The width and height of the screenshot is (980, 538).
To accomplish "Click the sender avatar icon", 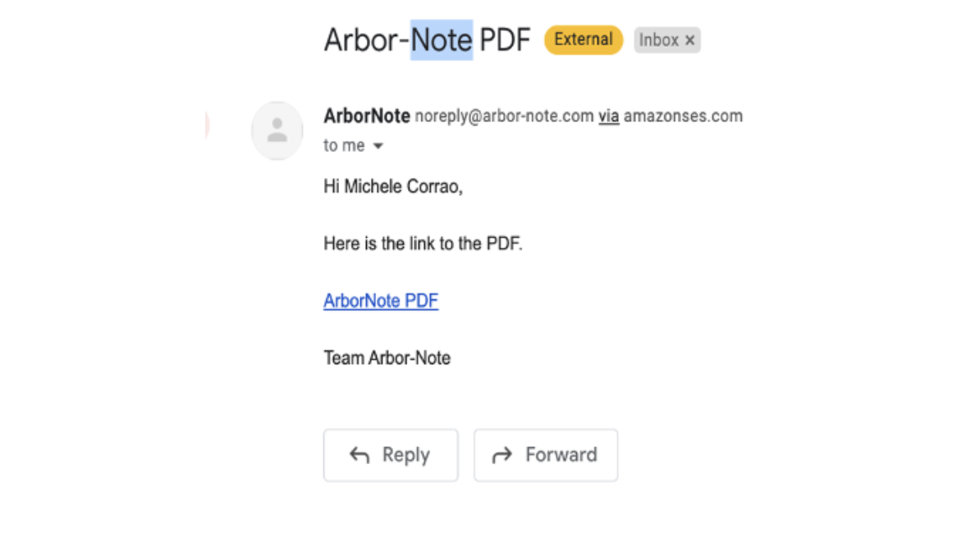I will pyautogui.click(x=277, y=130).
